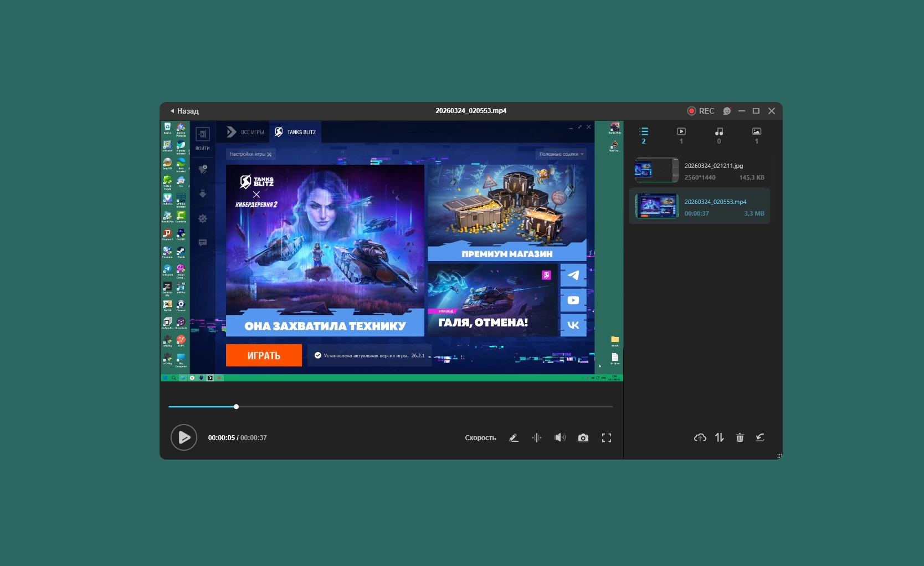Show all files tab with count 2
Viewport: 924px width, 566px height.
[x=644, y=135]
